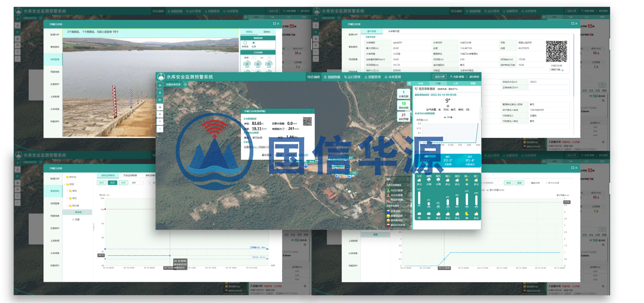Click the PTZ up-left arrow in video window
The width and height of the screenshot is (644, 303).
coord(247,65)
